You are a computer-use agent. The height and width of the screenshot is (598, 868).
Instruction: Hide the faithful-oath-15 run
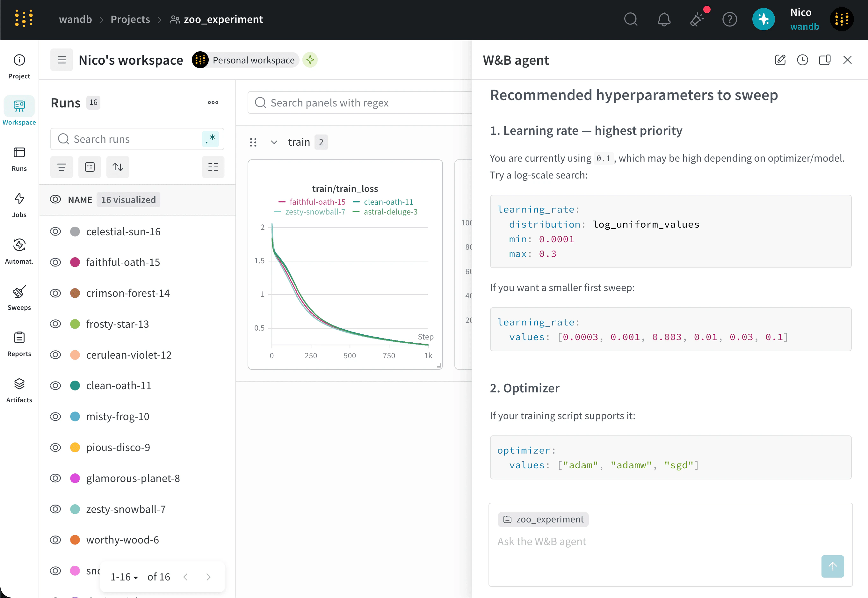click(55, 262)
